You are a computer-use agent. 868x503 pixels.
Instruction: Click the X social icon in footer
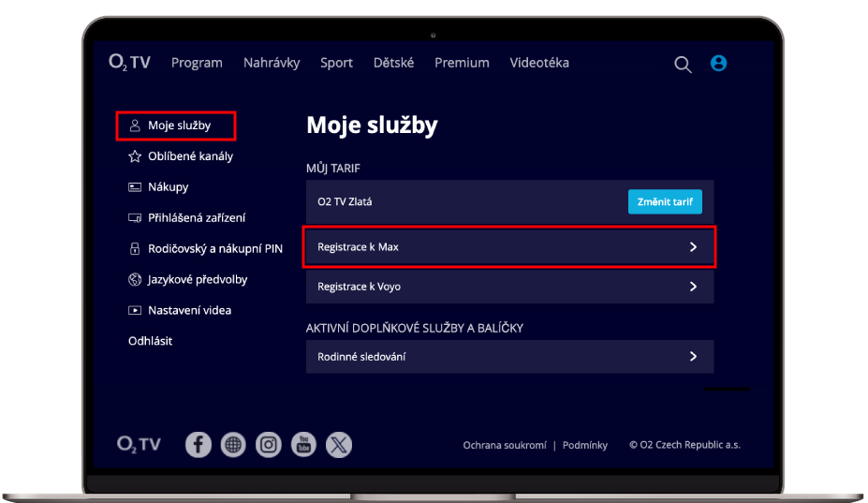click(x=339, y=445)
